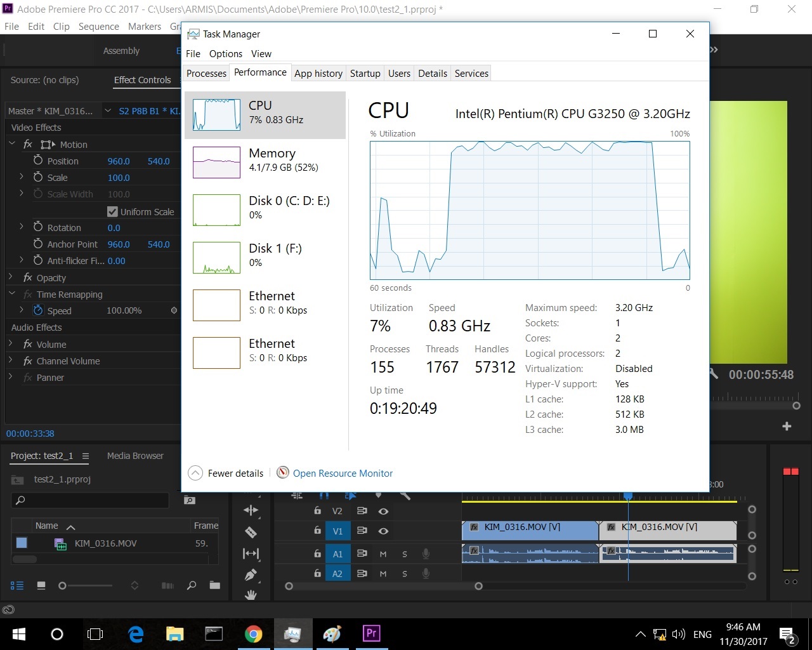Open Program Monitor wrench settings
The height and width of the screenshot is (650, 812).
714,375
